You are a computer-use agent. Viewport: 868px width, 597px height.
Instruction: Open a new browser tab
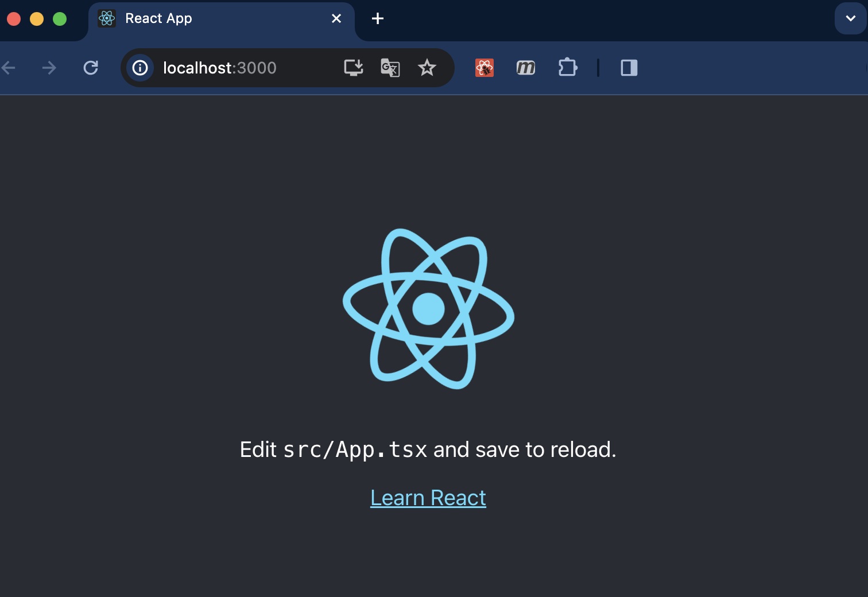pyautogui.click(x=378, y=18)
